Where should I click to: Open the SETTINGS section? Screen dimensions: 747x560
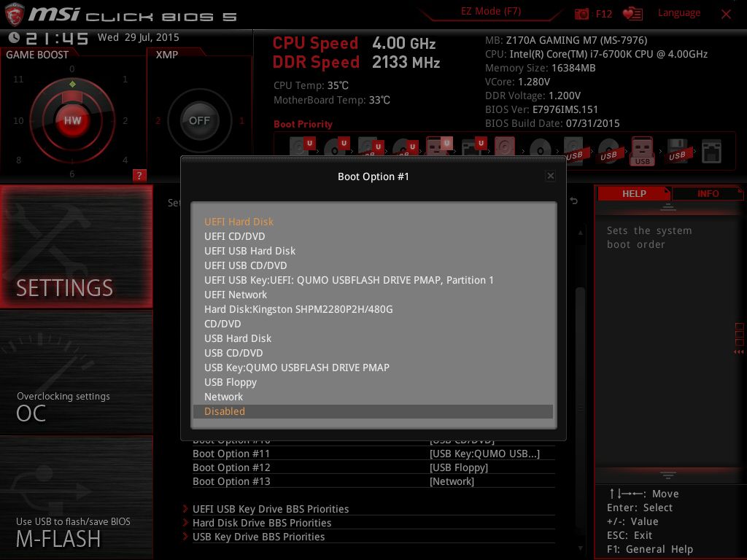[76, 246]
